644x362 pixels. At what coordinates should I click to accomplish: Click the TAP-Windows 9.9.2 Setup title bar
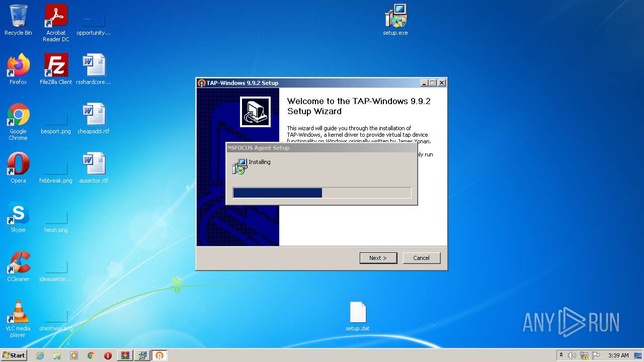(308, 83)
